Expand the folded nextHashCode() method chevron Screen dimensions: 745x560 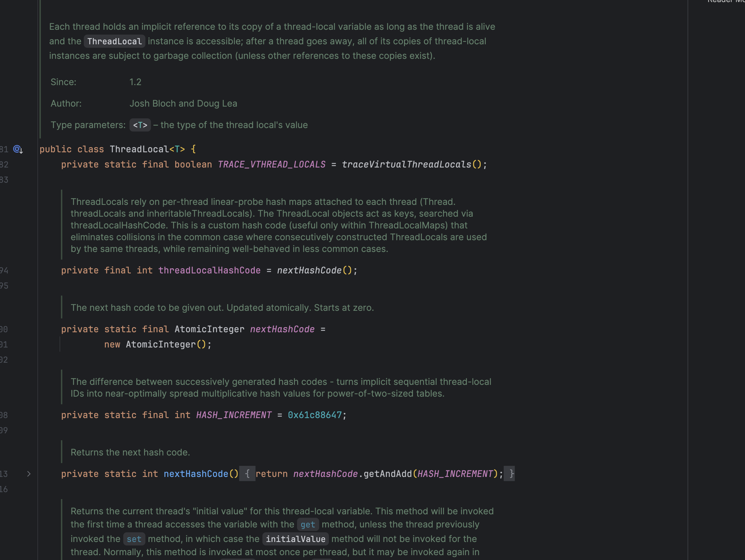pos(29,474)
